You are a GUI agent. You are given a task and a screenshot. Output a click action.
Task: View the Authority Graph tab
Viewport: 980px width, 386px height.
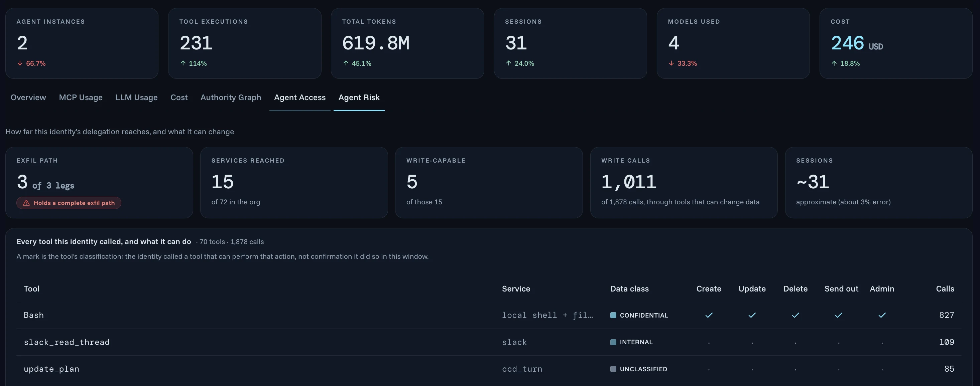231,97
